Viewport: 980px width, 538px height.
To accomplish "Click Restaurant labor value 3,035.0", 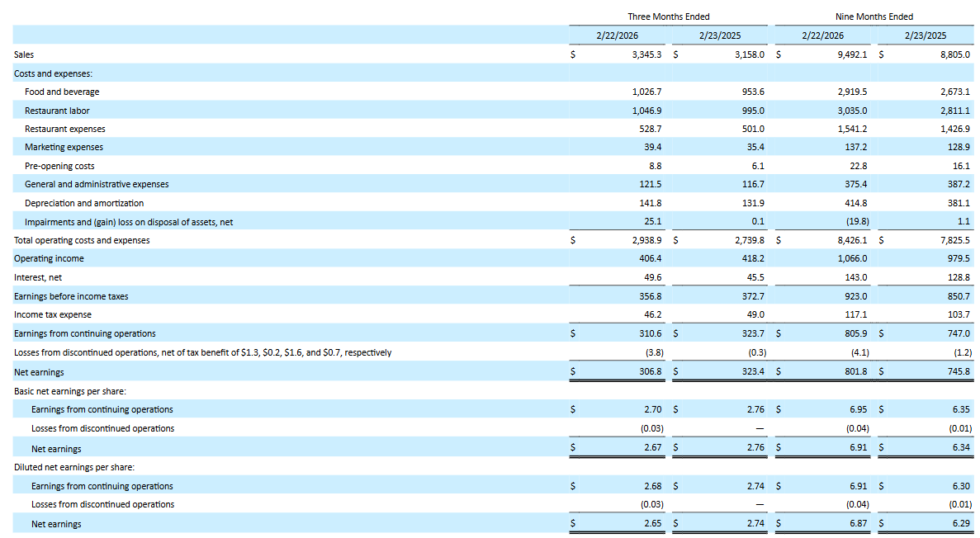I will point(853,111).
